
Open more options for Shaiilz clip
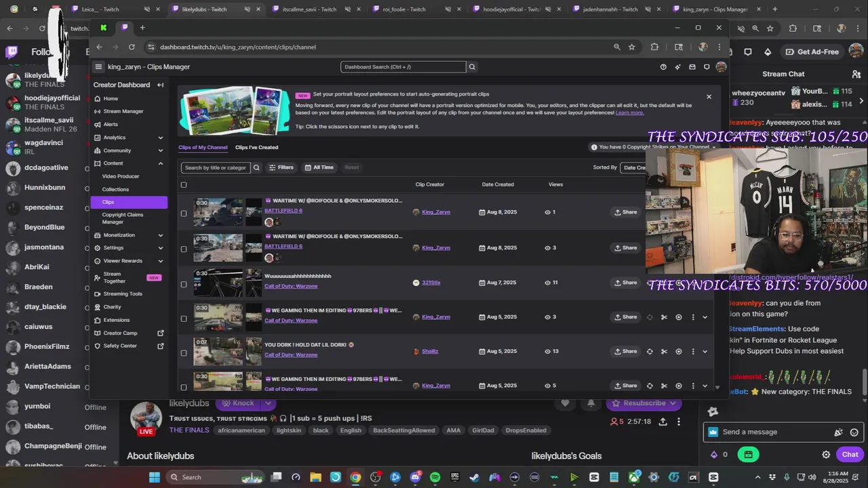click(x=692, y=351)
